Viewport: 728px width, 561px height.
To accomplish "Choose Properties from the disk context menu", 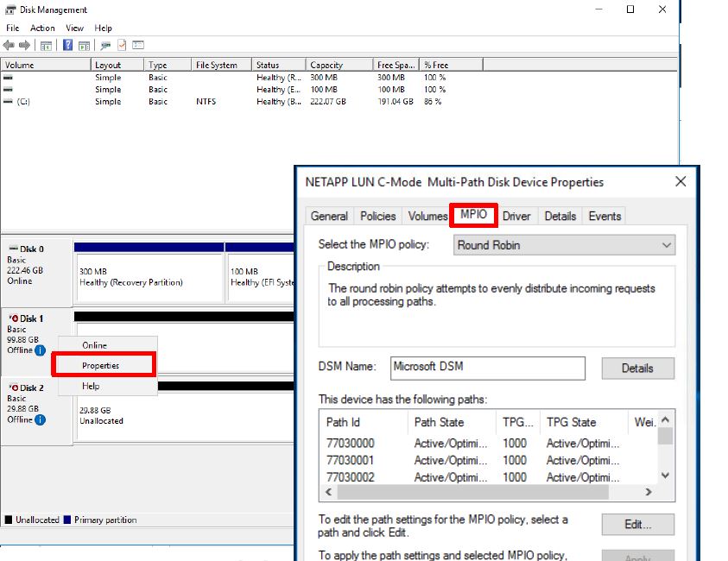I will click(101, 365).
